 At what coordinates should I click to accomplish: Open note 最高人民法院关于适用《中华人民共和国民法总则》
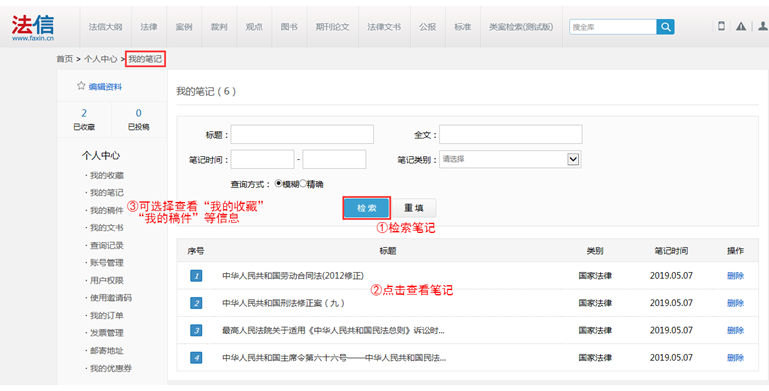tap(333, 331)
